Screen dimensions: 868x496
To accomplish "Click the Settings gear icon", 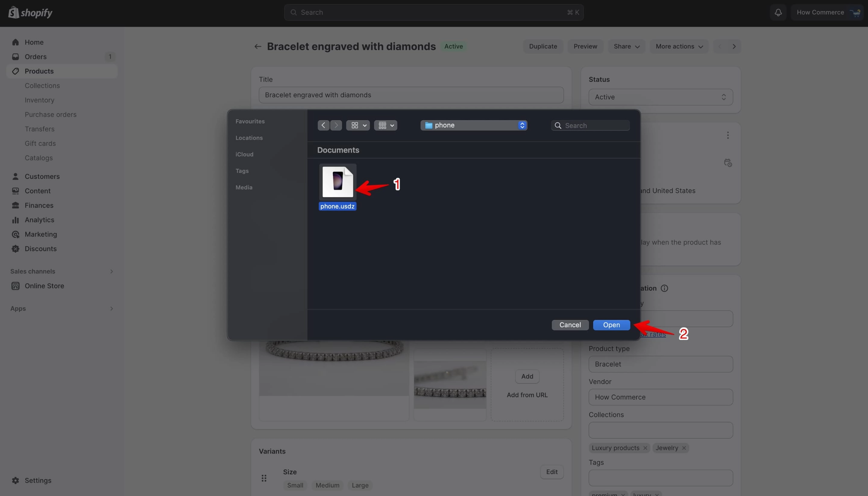I will pyautogui.click(x=15, y=480).
